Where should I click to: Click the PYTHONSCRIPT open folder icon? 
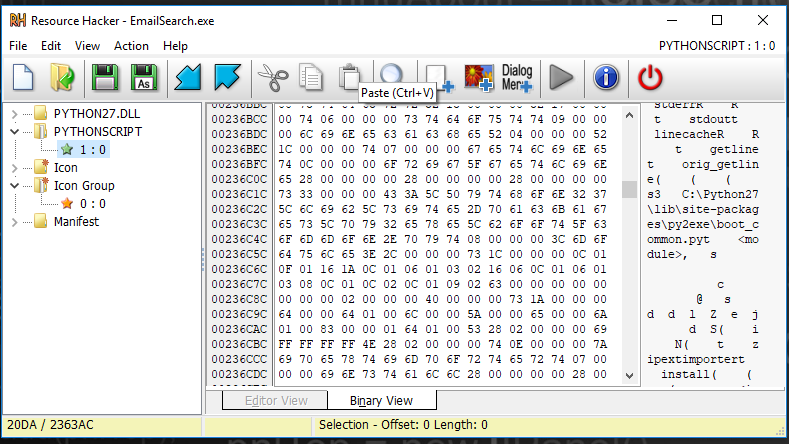41,132
